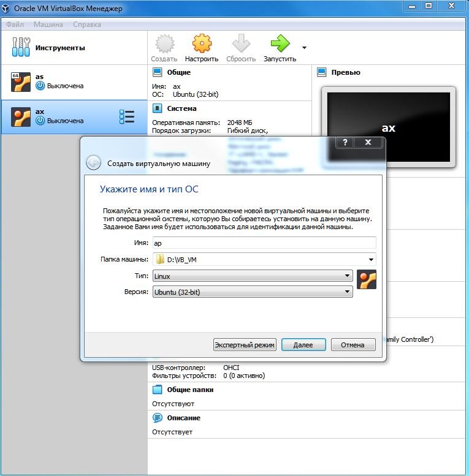Click the Описание header text
The image size is (469, 476).
coord(183,418)
